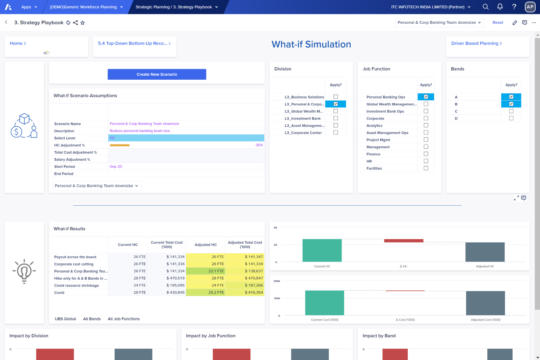
Task: Check the L3_Business Solutions division checkbox
Action: (335, 97)
